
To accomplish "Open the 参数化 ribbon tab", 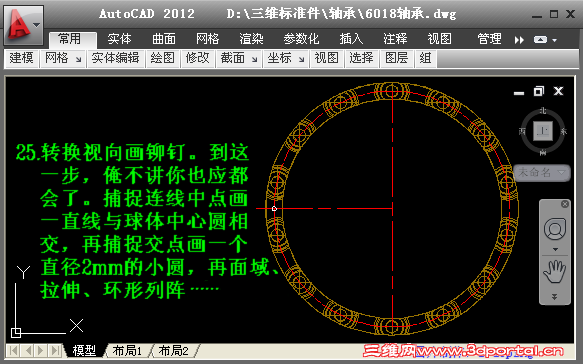I will 301,39.
